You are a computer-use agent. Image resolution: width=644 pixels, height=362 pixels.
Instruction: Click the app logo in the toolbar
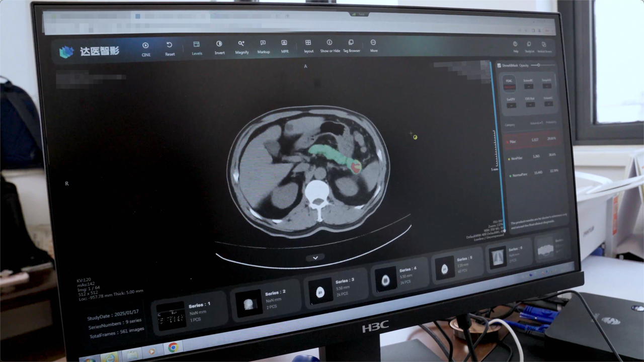[x=89, y=51]
